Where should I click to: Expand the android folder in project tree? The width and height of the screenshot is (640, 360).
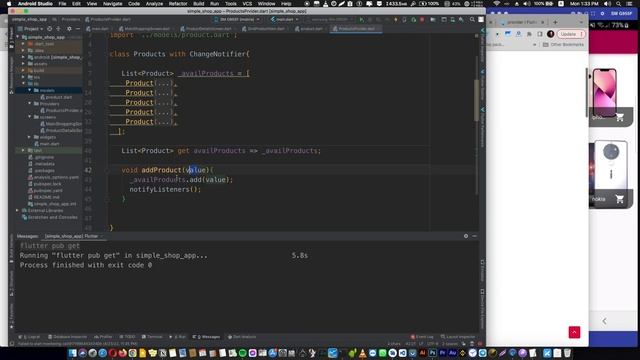pos(24,57)
